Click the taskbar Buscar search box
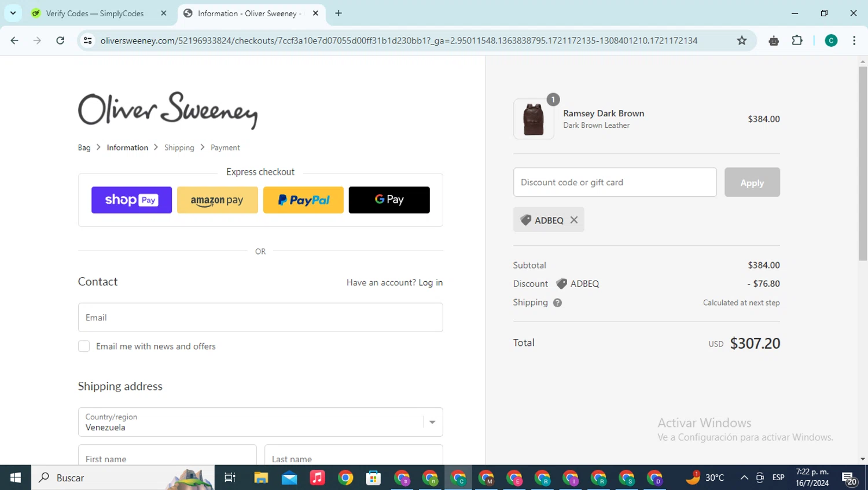The width and height of the screenshot is (868, 490). tap(123, 477)
